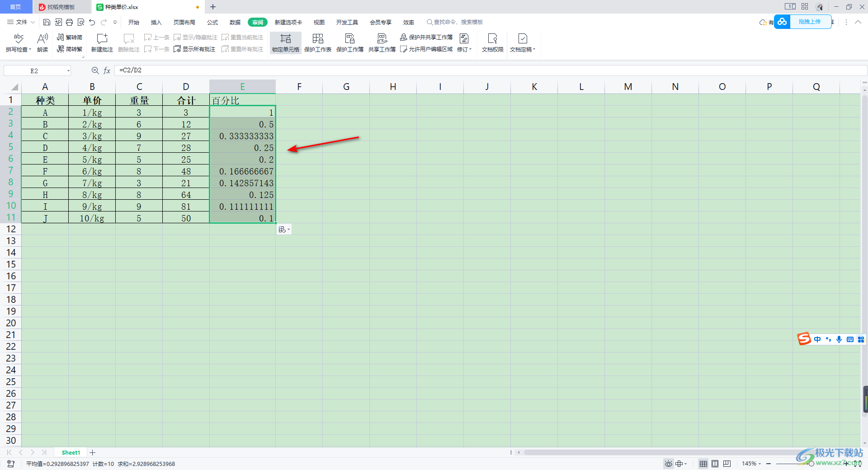Click Protect Workbook (保护工作簿)
The width and height of the screenshot is (868, 470).
pyautogui.click(x=350, y=43)
